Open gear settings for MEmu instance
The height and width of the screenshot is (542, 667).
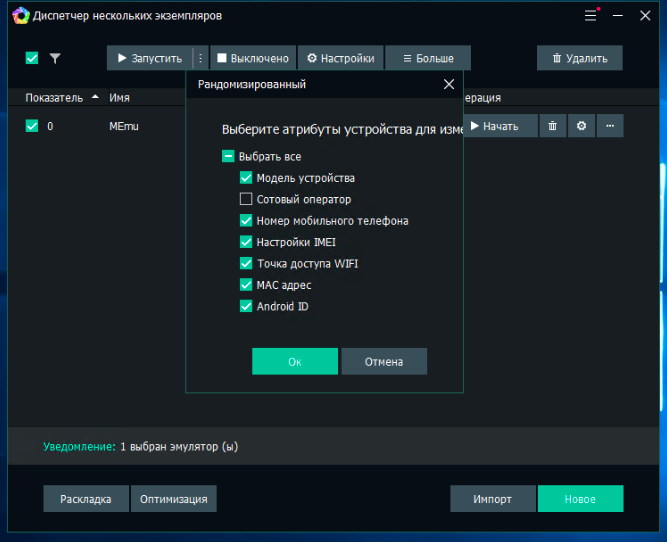pos(581,126)
